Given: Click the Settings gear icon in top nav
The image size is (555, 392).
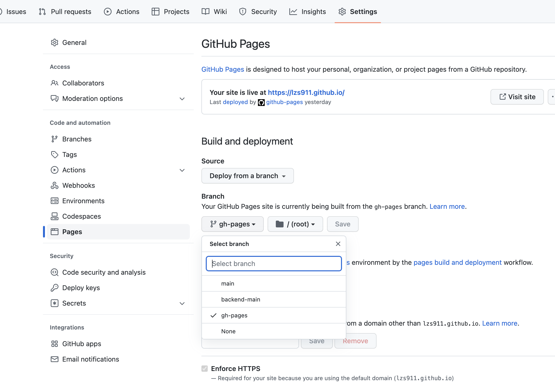Looking at the screenshot, I should [342, 12].
